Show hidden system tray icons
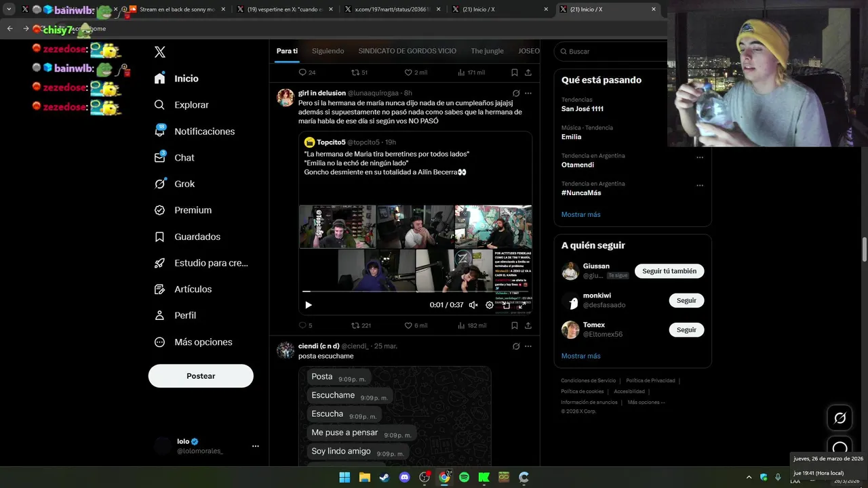 click(749, 477)
